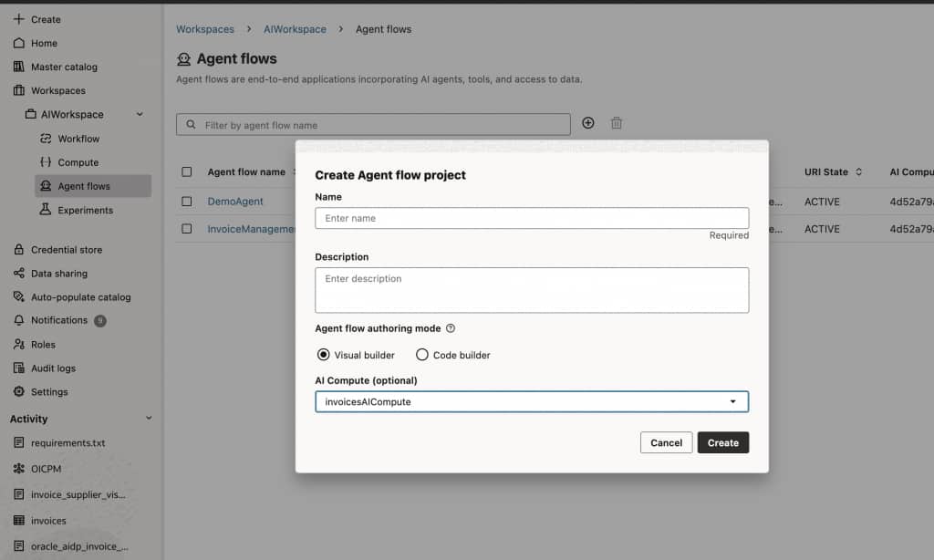This screenshot has height=560, width=934.
Task: Select the Agent flows sidebar icon
Action: (46, 186)
